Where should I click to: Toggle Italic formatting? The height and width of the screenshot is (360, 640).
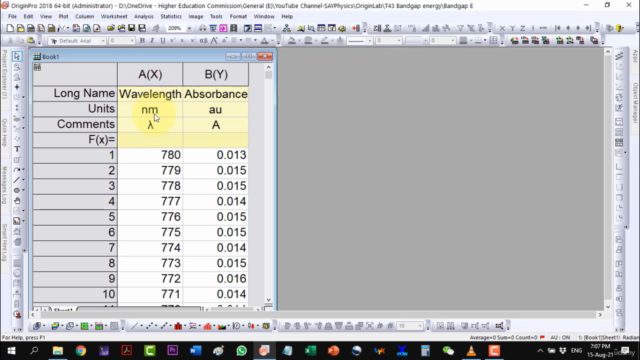coord(152,41)
